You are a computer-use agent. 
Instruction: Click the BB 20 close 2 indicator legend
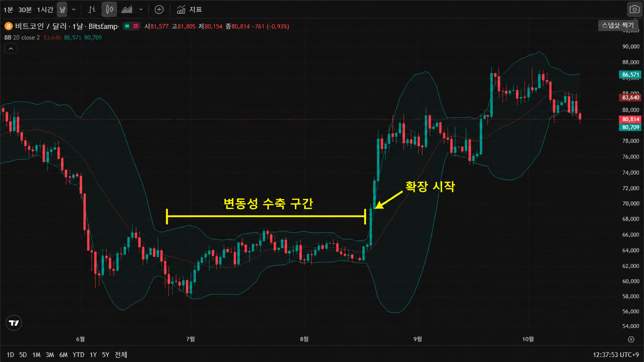tap(22, 37)
